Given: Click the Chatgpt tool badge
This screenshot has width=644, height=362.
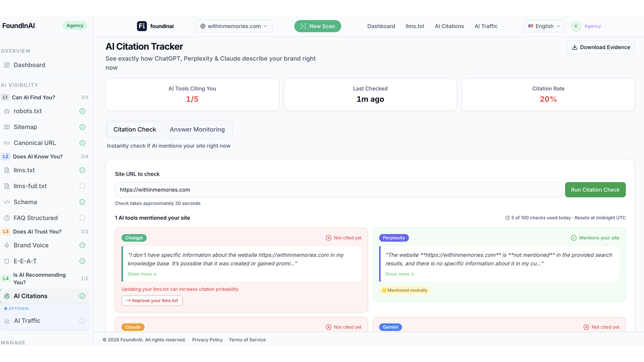Looking at the screenshot, I should (134, 238).
